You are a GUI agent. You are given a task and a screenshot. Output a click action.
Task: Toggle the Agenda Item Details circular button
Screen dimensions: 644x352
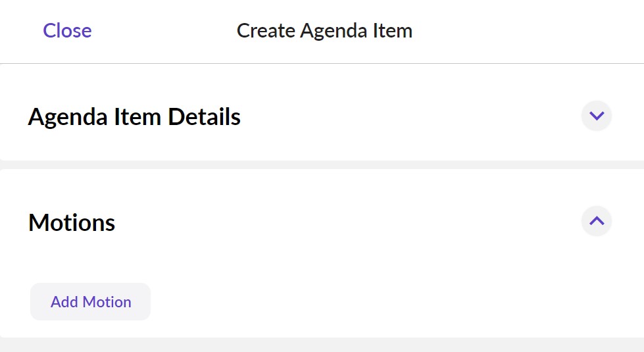(597, 116)
